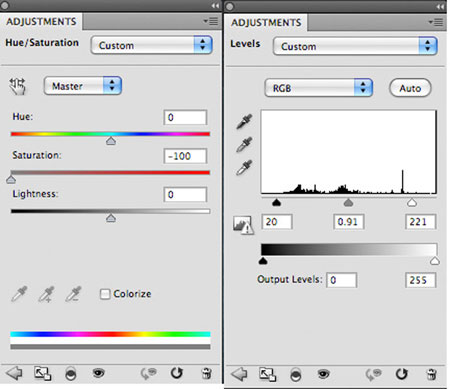Select Subtract from Sample eyedropper
The image size is (450, 389).
[x=73, y=294]
